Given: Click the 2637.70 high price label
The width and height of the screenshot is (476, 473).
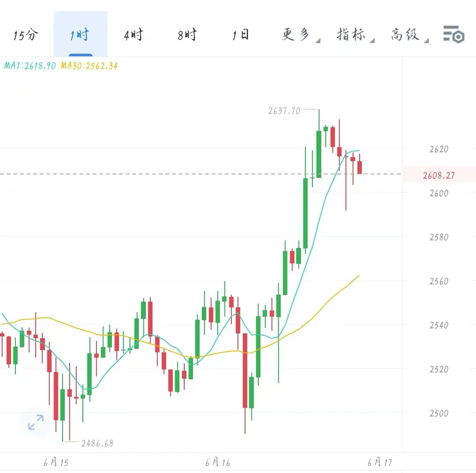Looking at the screenshot, I should pos(284,111).
